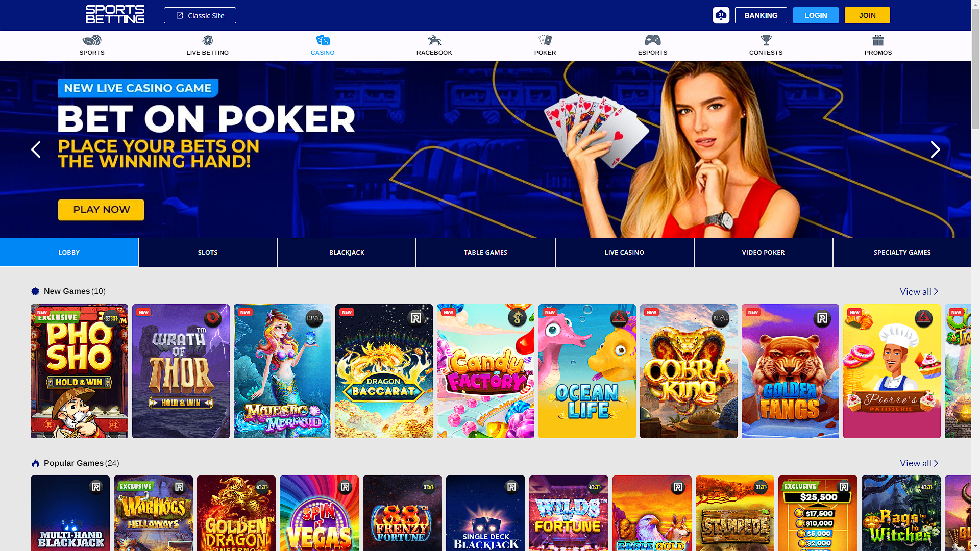The width and height of the screenshot is (980, 551).
Task: Select the Poker cards icon
Action: coord(545,40)
